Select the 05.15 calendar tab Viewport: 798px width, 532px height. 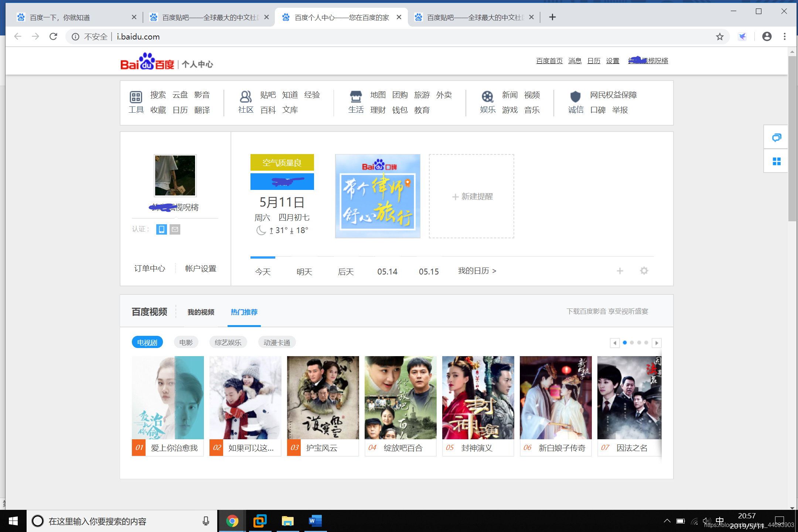[429, 272]
